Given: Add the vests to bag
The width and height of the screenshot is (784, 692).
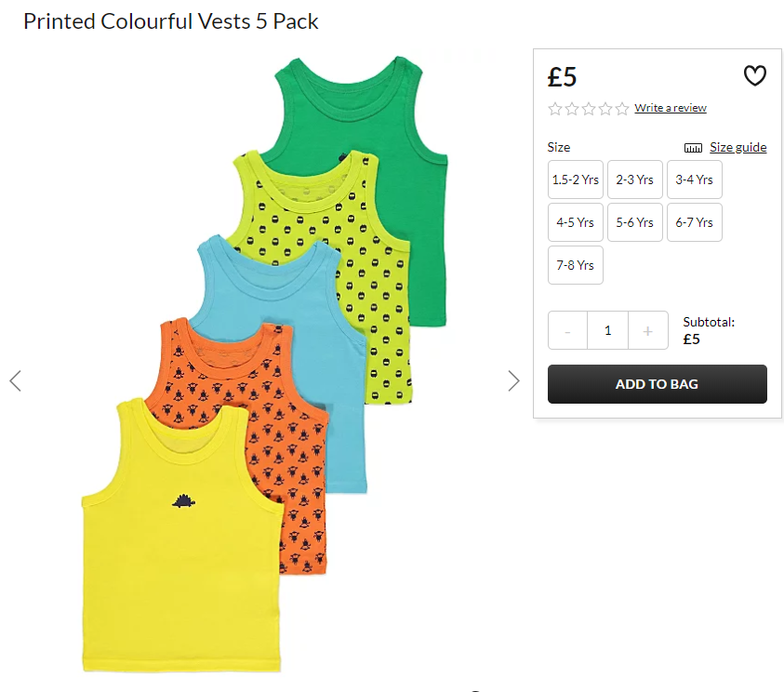Looking at the screenshot, I should (657, 384).
